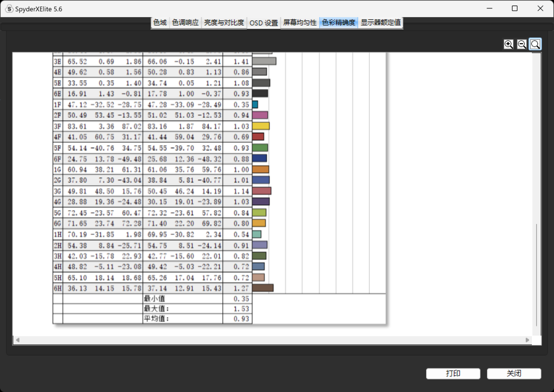Select the fit-to-window magnifier icon
The image size is (554, 392).
(x=535, y=44)
